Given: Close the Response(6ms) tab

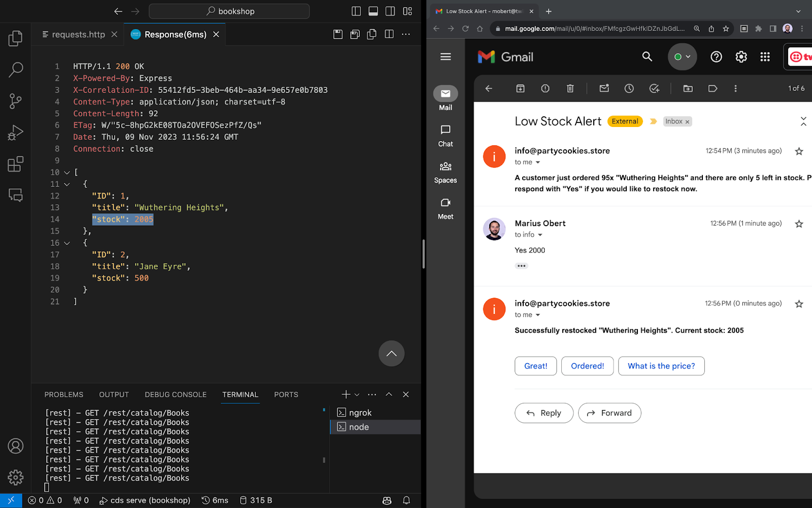Looking at the screenshot, I should point(216,34).
